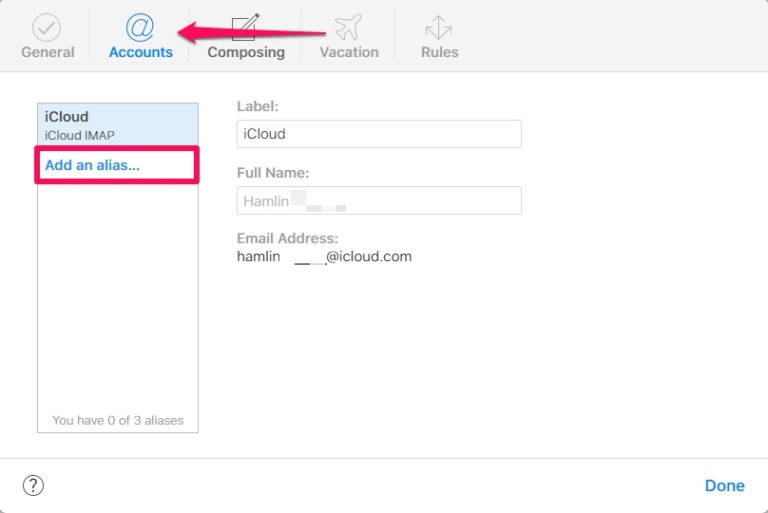
Task: Open help with the question mark icon
Action: [x=33, y=486]
